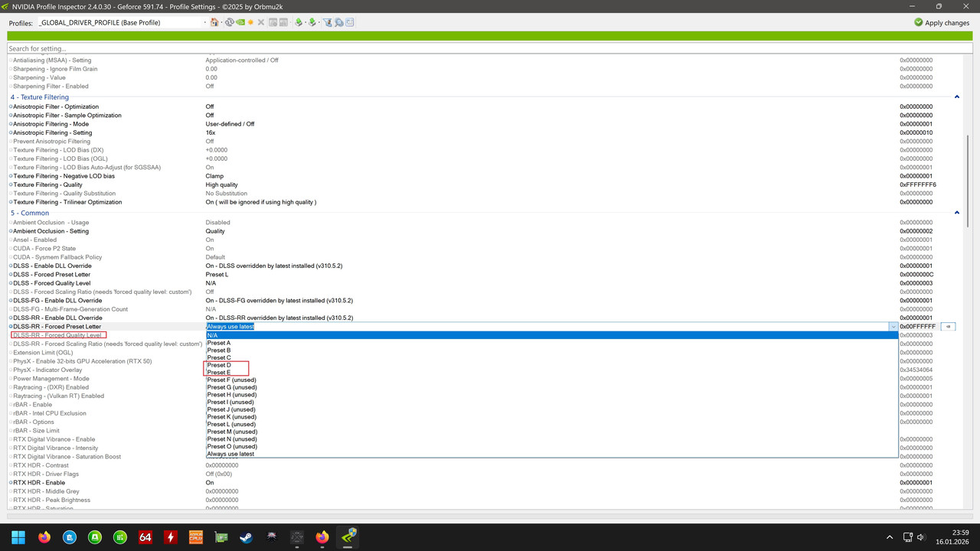Click the filter funnel toolbar icon
The width and height of the screenshot is (980, 551).
coord(328,22)
